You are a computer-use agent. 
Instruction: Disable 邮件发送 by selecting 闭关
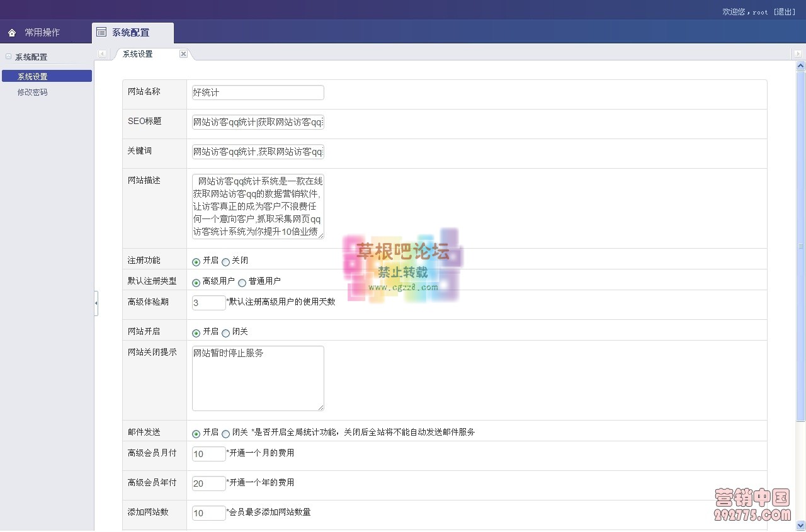(x=225, y=433)
